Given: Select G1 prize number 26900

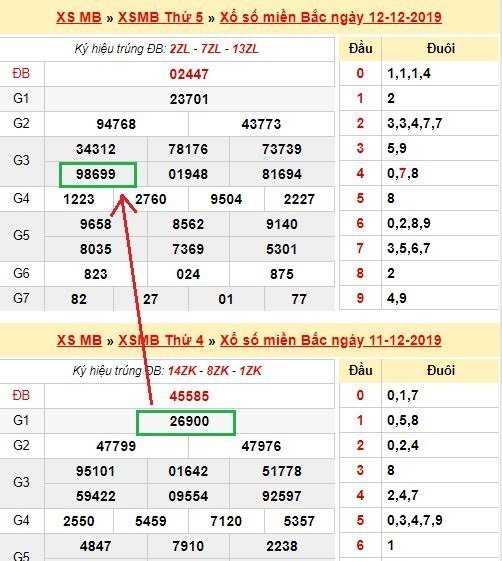Looking at the screenshot, I should (x=189, y=421).
